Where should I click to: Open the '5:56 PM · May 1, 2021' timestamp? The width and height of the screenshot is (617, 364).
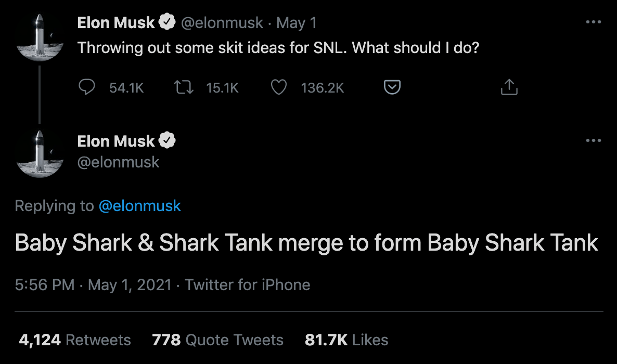[93, 285]
